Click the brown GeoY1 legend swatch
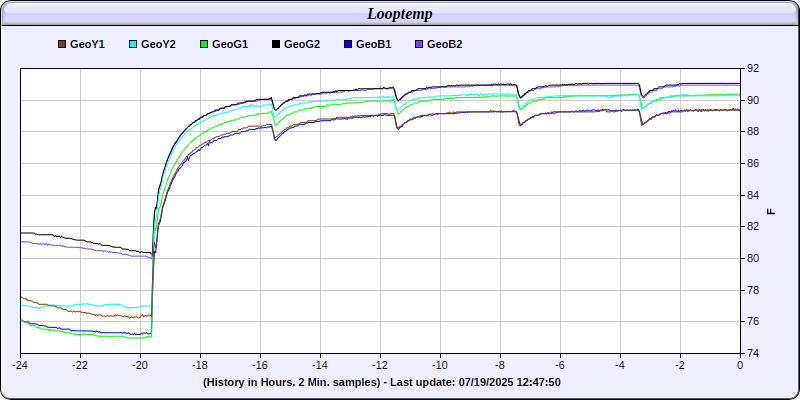Image resolution: width=800 pixels, height=400 pixels. click(62, 44)
